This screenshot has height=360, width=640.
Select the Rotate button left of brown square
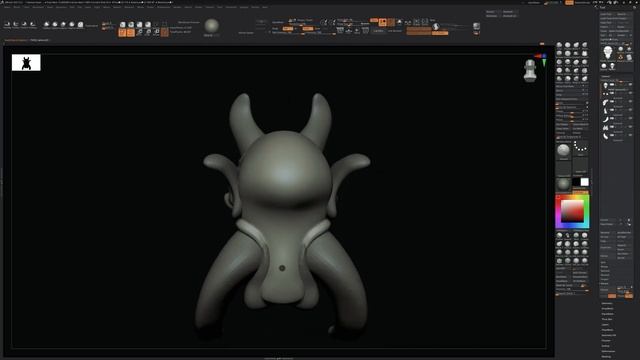click(156, 33)
